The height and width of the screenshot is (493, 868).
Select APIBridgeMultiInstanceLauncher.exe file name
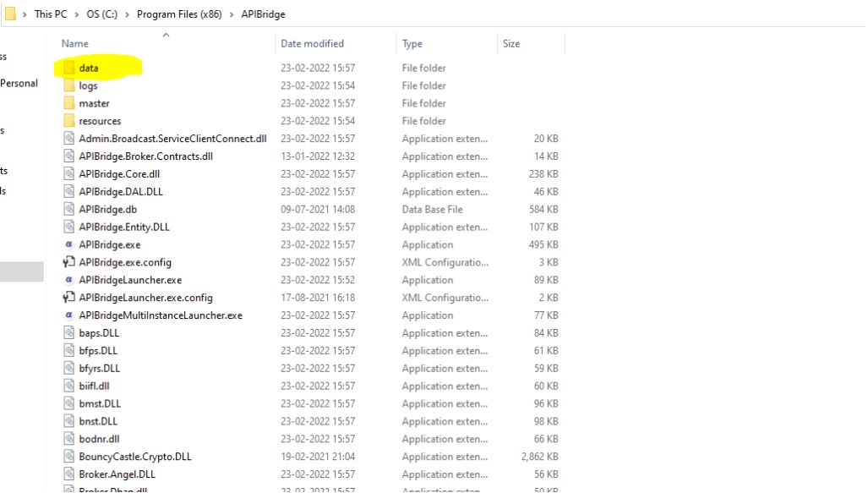(x=161, y=315)
